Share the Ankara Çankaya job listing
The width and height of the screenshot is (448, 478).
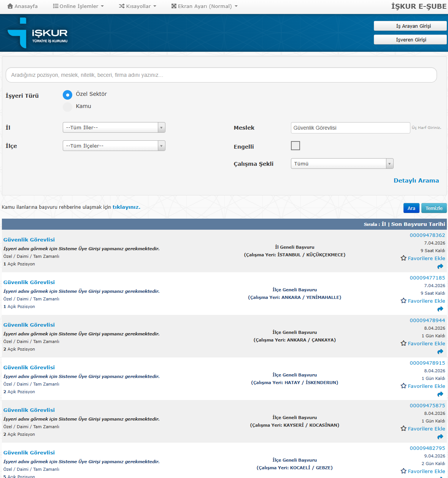(x=440, y=352)
